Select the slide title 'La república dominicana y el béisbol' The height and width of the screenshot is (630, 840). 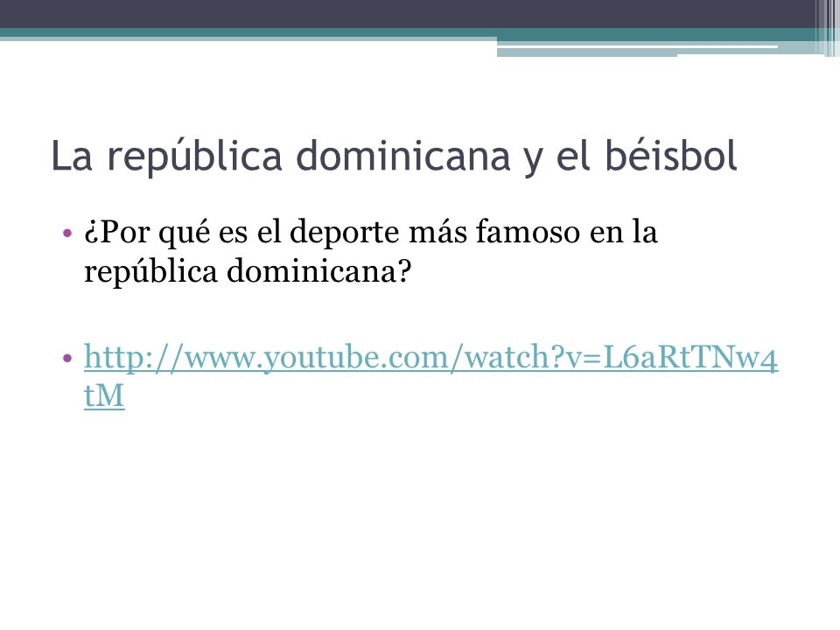click(x=395, y=157)
